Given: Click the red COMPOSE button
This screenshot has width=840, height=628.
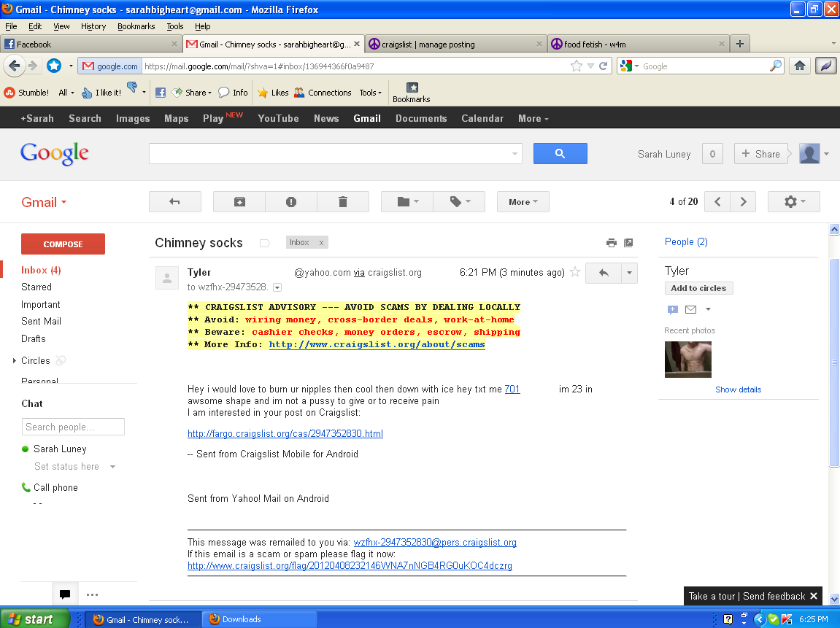Looking at the screenshot, I should click(x=63, y=244).
